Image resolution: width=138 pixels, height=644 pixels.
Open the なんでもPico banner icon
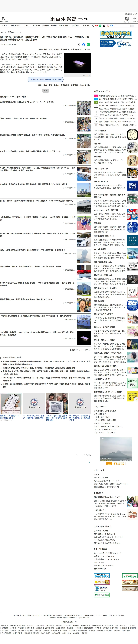coord(102,589)
